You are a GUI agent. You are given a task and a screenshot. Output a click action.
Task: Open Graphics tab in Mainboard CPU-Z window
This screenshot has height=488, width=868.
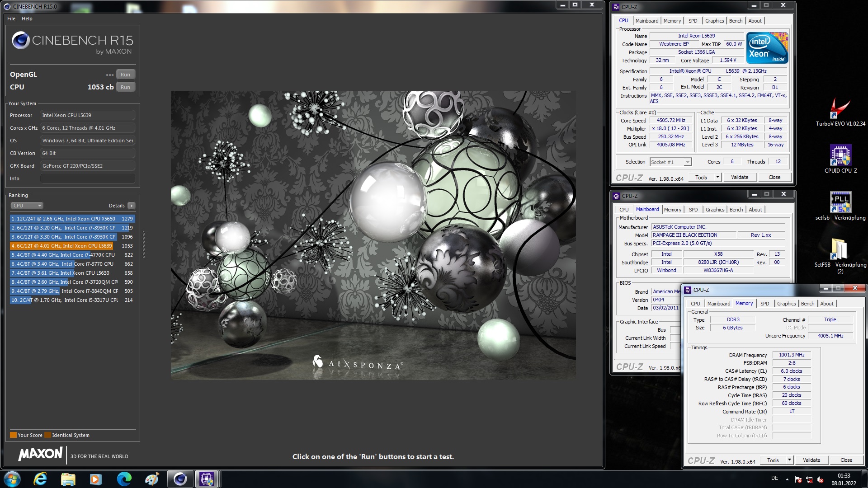(x=715, y=210)
